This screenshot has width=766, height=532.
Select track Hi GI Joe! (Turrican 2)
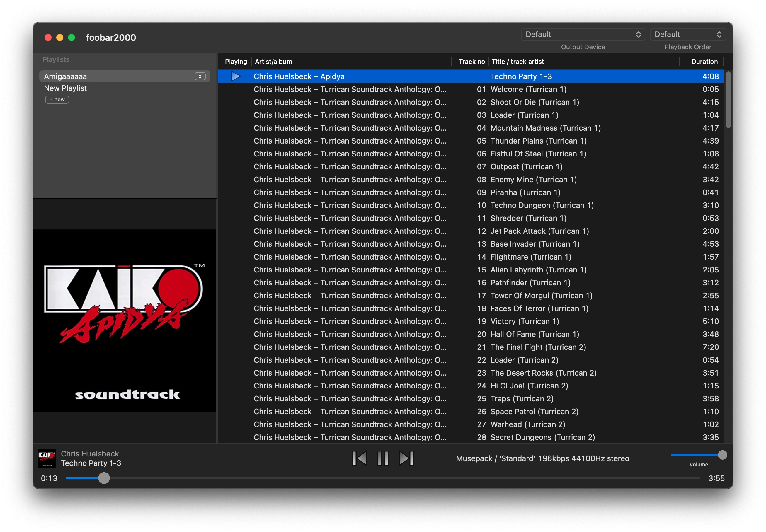[471, 386]
